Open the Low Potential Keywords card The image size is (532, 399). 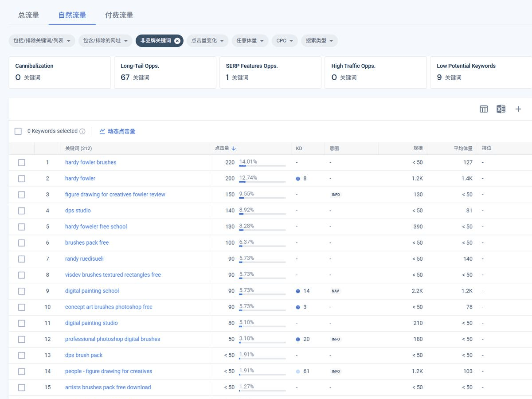[481, 72]
